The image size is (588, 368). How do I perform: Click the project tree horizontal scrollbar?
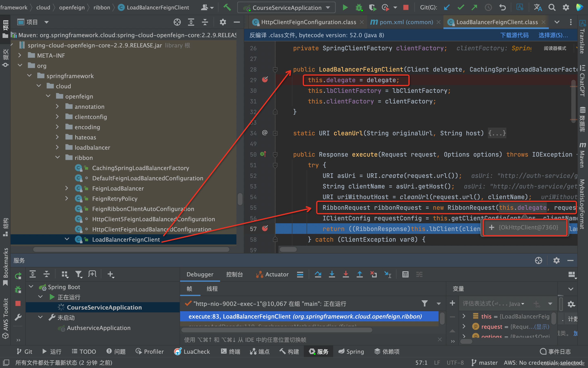(x=131, y=249)
